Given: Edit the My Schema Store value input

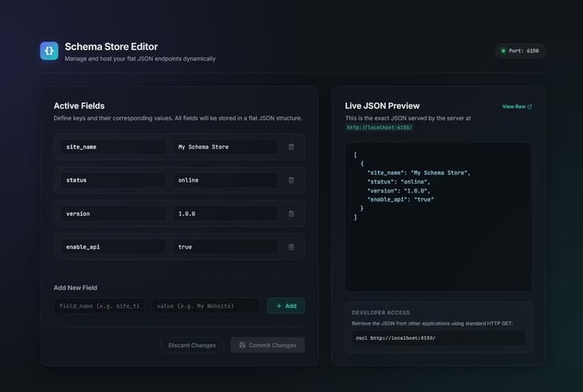Looking at the screenshot, I should pos(225,147).
